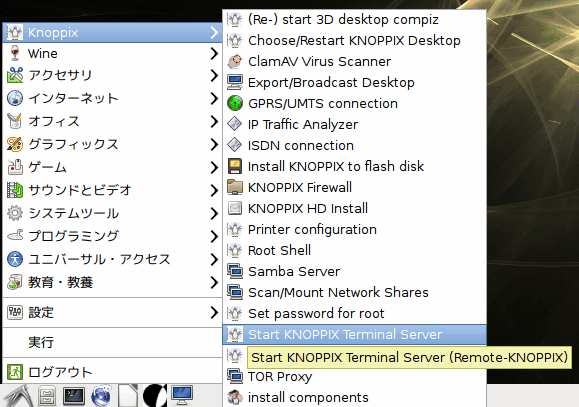
Task: Click the 教育・教養 flask icon
Action: tap(15, 282)
